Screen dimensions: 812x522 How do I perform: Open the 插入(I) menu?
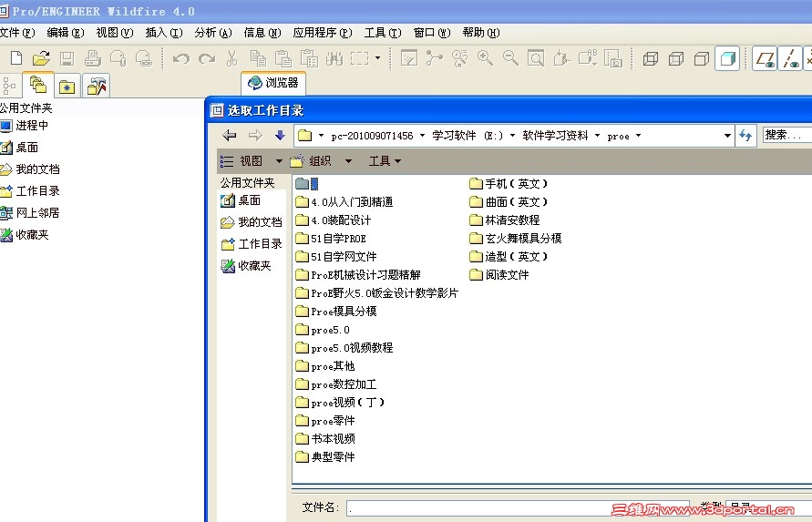(164, 33)
